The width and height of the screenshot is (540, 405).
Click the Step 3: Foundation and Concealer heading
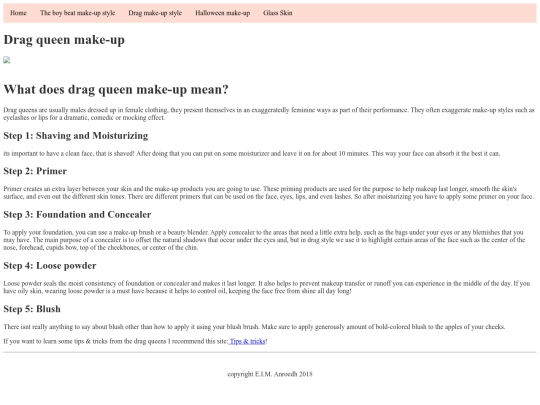tap(77, 215)
